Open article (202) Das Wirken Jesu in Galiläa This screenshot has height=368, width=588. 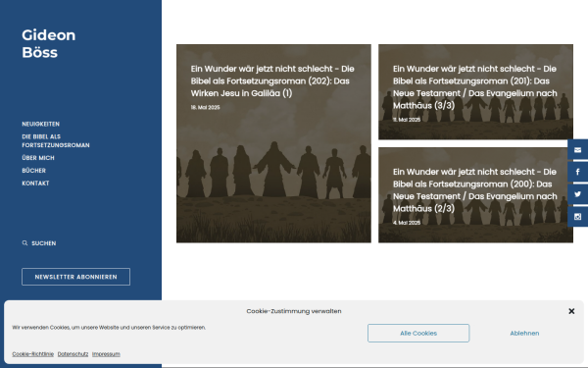272,80
